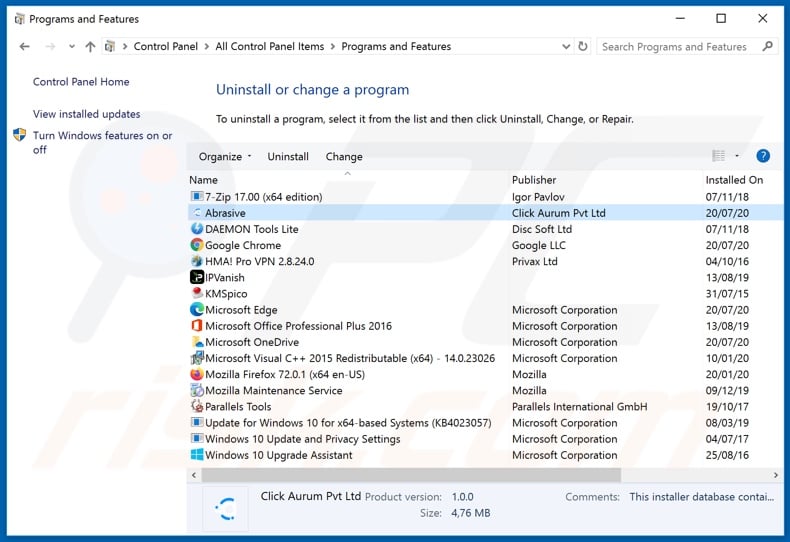The image size is (790, 542).
Task: Click the 7-Zip program icon
Action: tap(196, 196)
